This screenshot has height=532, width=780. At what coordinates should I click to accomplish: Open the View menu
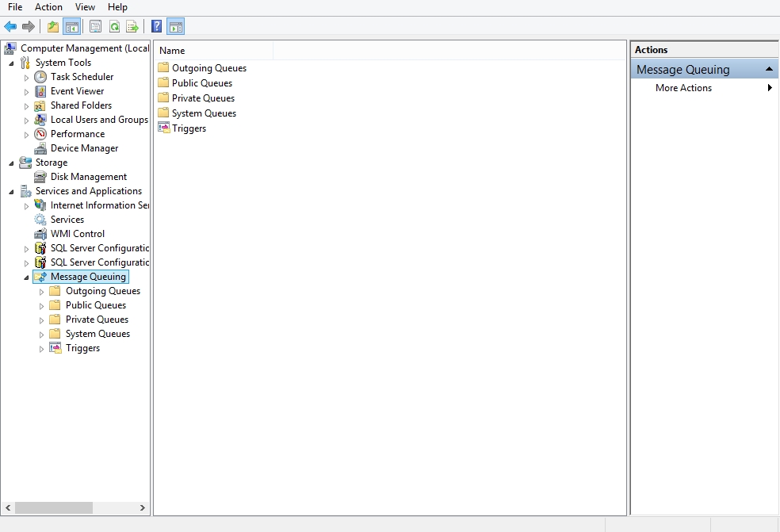point(85,7)
